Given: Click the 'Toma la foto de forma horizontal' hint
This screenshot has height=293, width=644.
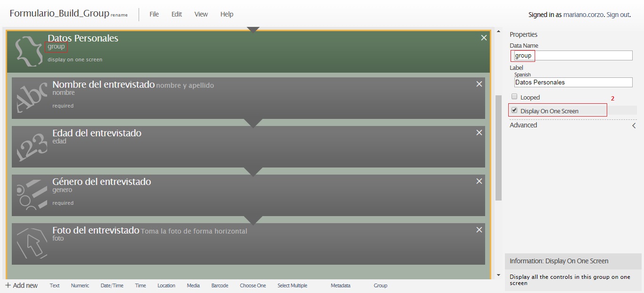Looking at the screenshot, I should point(194,231).
